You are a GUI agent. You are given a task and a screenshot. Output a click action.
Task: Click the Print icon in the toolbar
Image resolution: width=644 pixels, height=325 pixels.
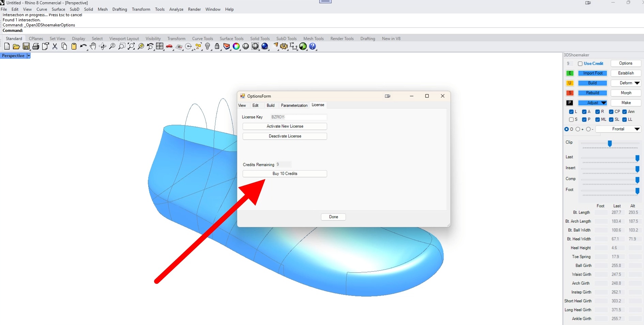35,46
